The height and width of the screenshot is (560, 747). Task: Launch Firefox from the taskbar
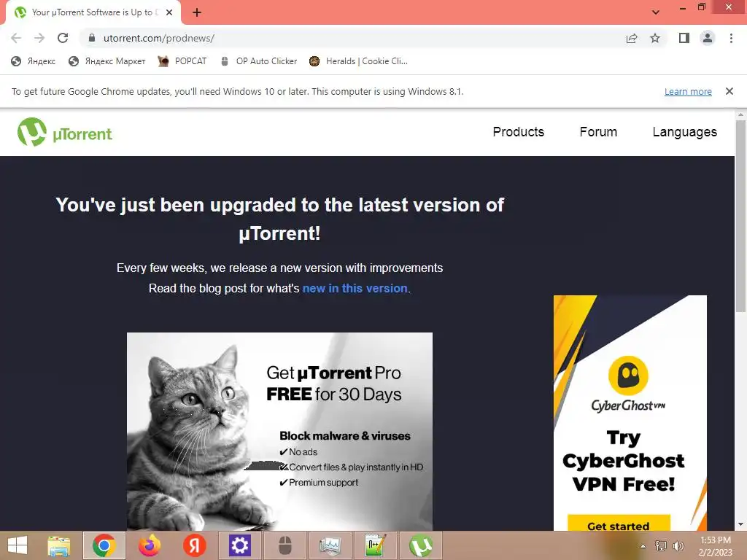coord(150,545)
